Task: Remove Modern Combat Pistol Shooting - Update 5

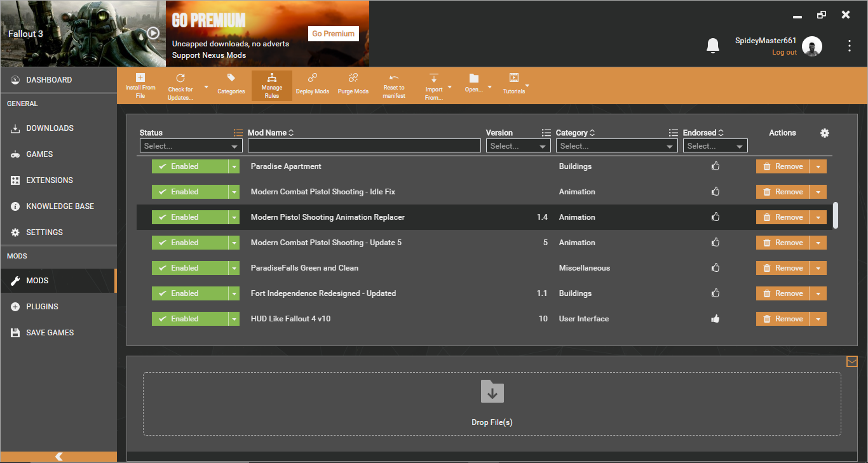Action: pos(783,243)
